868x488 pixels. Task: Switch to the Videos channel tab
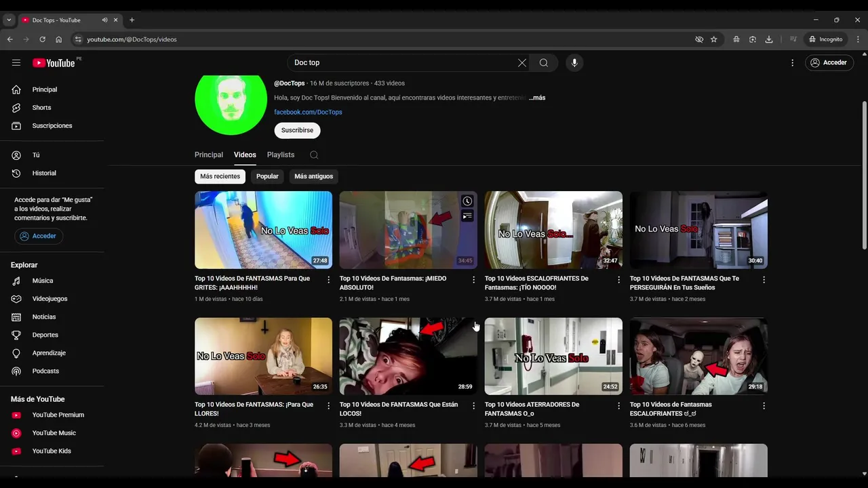[x=245, y=155]
